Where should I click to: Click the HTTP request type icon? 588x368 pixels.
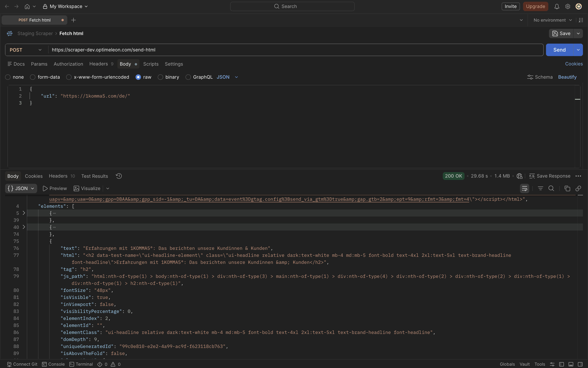pyautogui.click(x=10, y=33)
